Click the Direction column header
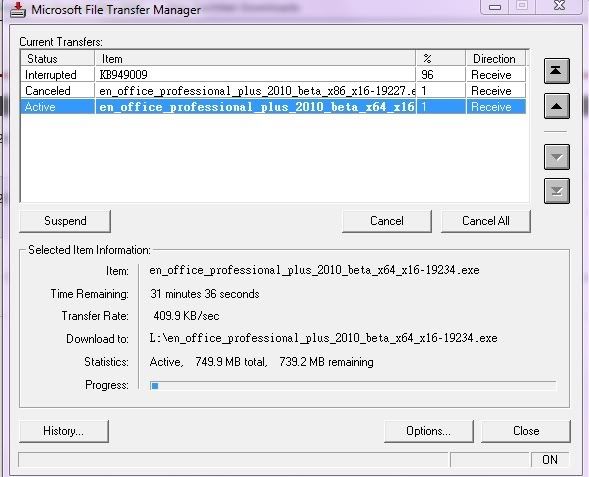 click(x=496, y=59)
